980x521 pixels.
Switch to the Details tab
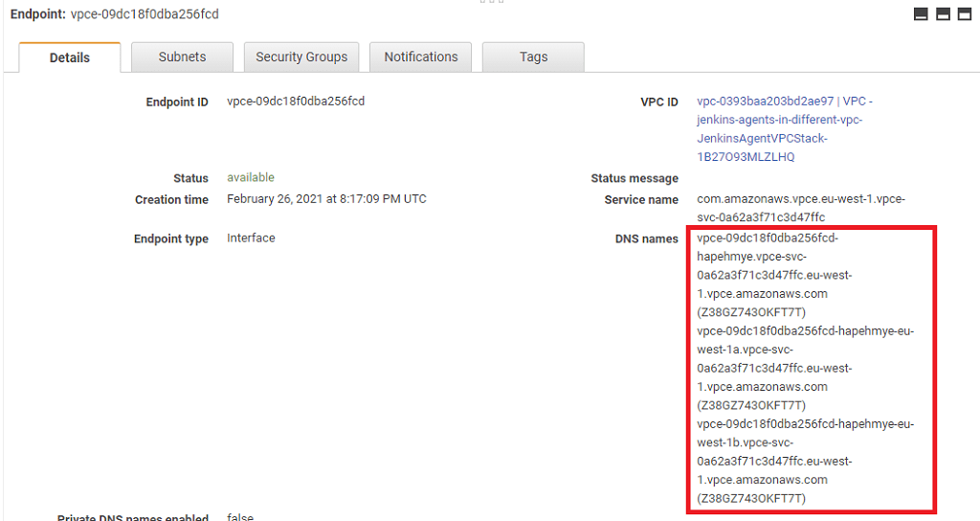click(x=70, y=57)
